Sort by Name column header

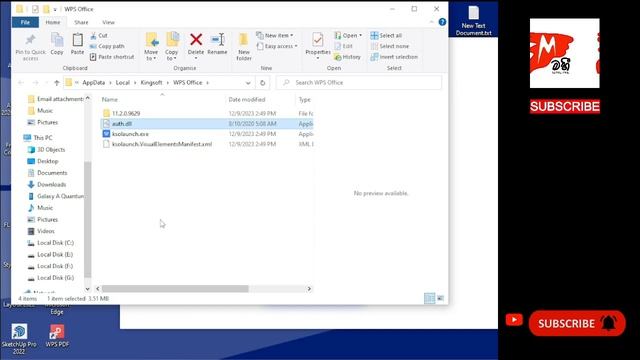[110, 100]
